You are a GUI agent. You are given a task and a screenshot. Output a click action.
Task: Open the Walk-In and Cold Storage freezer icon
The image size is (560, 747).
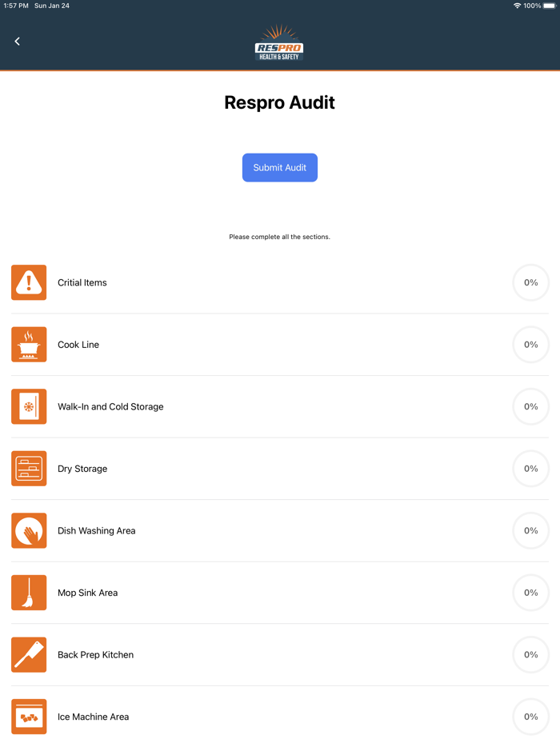(x=29, y=406)
